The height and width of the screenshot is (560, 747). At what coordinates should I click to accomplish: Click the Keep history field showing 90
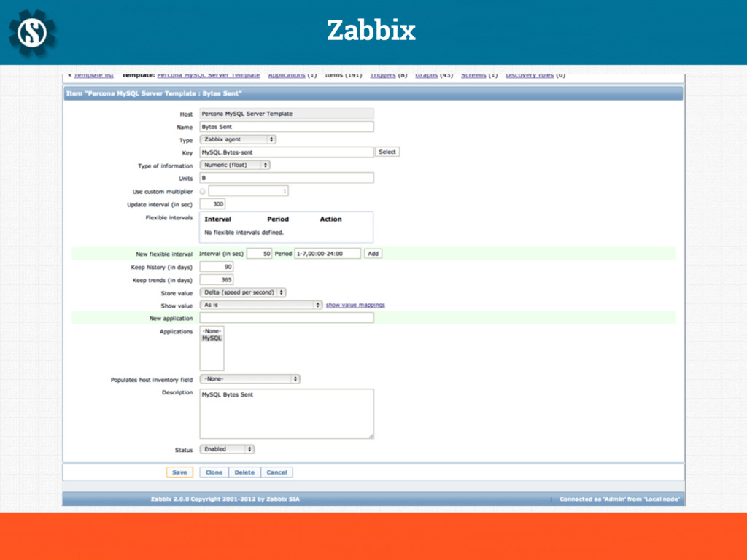[216, 267]
